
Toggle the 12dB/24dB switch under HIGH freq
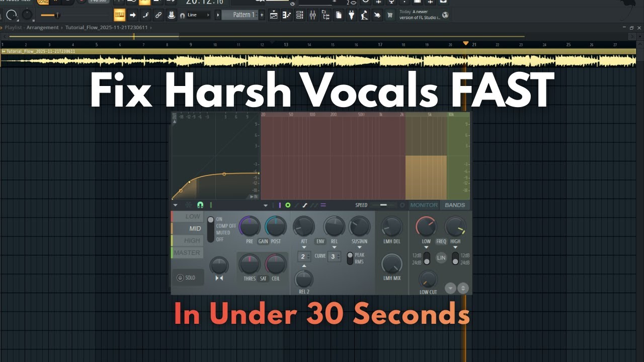pyautogui.click(x=455, y=258)
